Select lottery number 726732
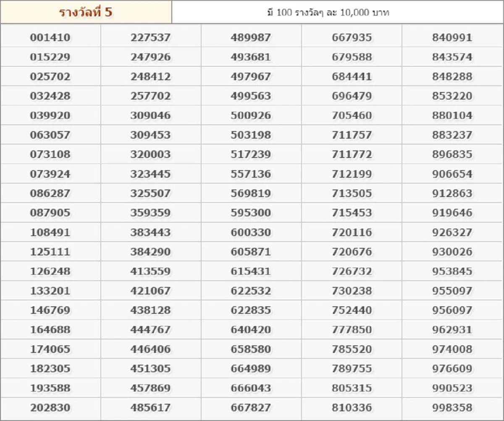 coord(352,271)
